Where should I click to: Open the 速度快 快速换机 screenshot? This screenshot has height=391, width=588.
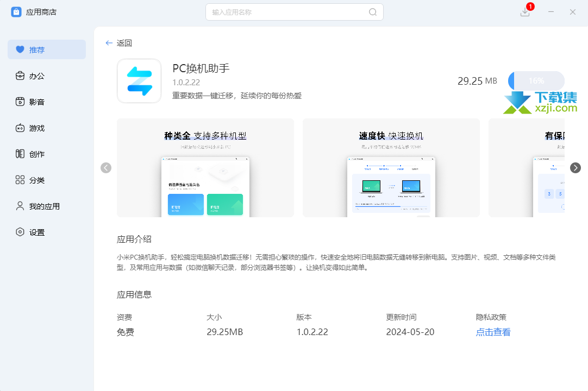[x=391, y=168]
